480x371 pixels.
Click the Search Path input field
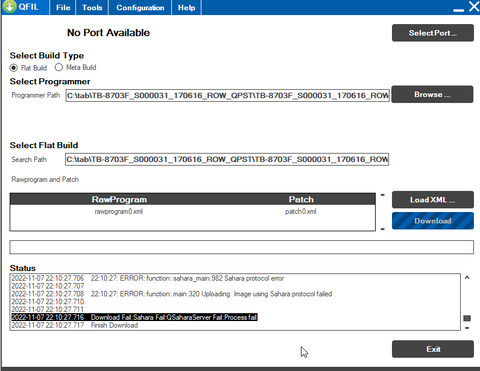coord(227,159)
